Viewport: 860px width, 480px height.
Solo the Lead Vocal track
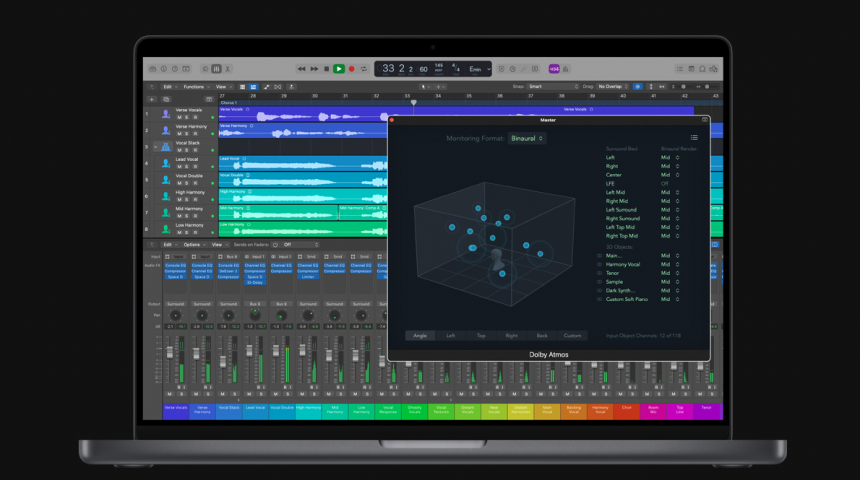point(187,167)
